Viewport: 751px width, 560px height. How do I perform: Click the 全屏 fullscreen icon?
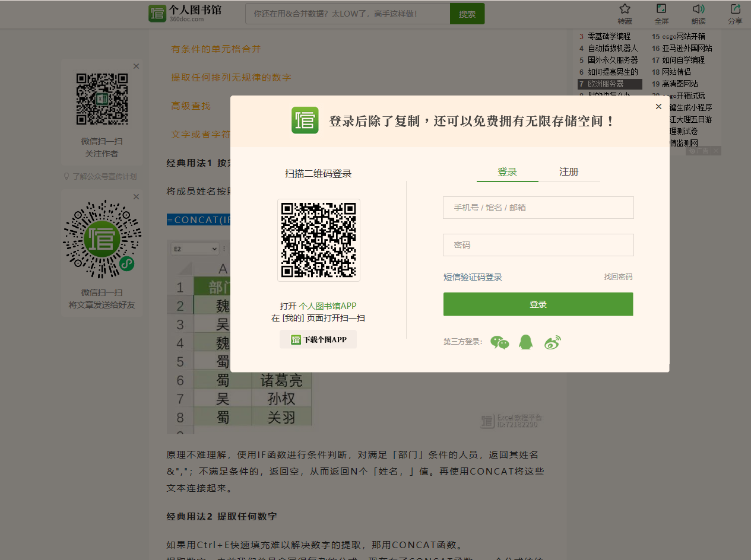pyautogui.click(x=661, y=9)
